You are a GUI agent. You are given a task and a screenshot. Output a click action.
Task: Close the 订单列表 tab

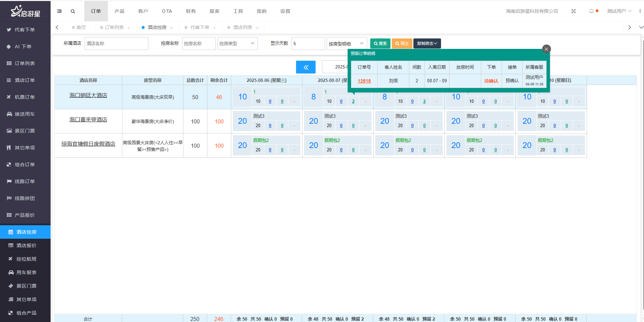[129, 28]
